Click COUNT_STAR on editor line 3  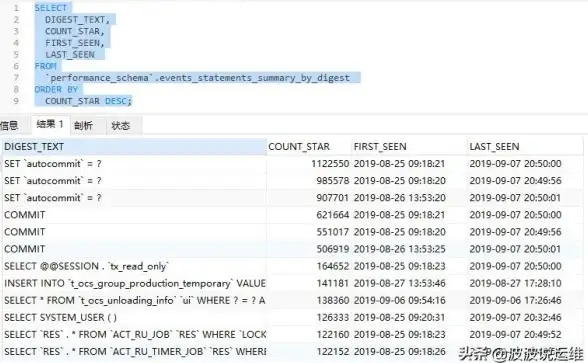click(x=73, y=32)
